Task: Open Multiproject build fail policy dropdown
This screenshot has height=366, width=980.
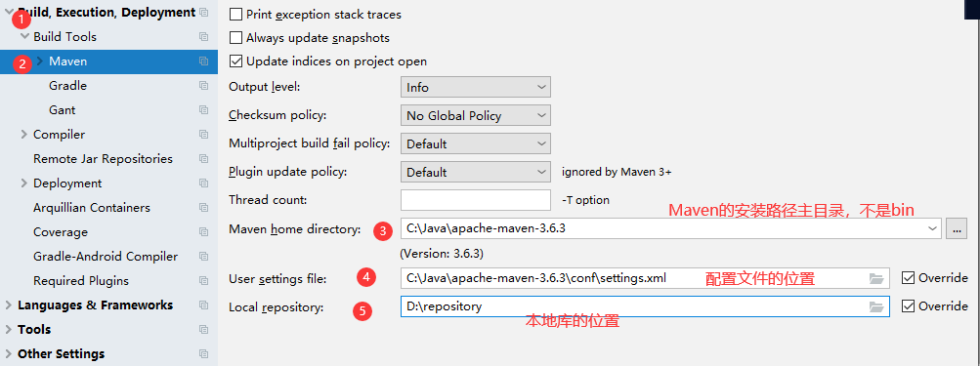Action: [476, 143]
